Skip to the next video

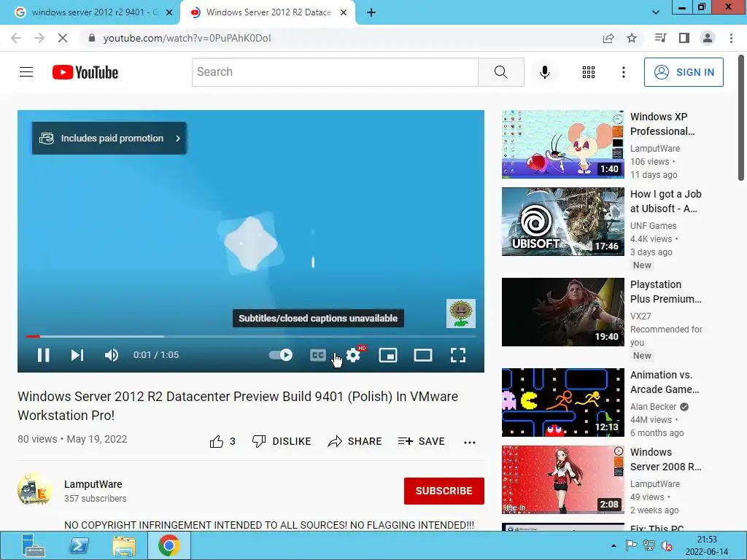(77, 355)
